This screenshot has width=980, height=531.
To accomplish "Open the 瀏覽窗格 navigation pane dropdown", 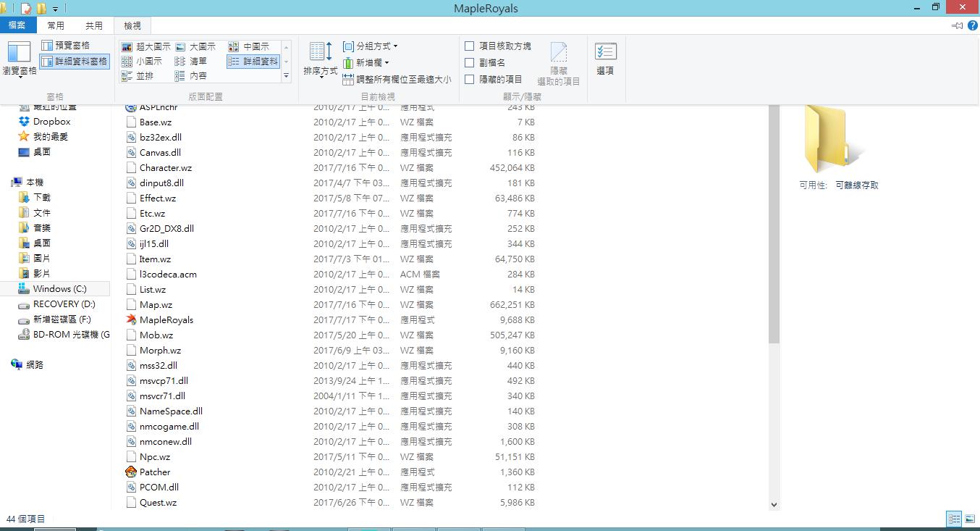I will tap(20, 59).
